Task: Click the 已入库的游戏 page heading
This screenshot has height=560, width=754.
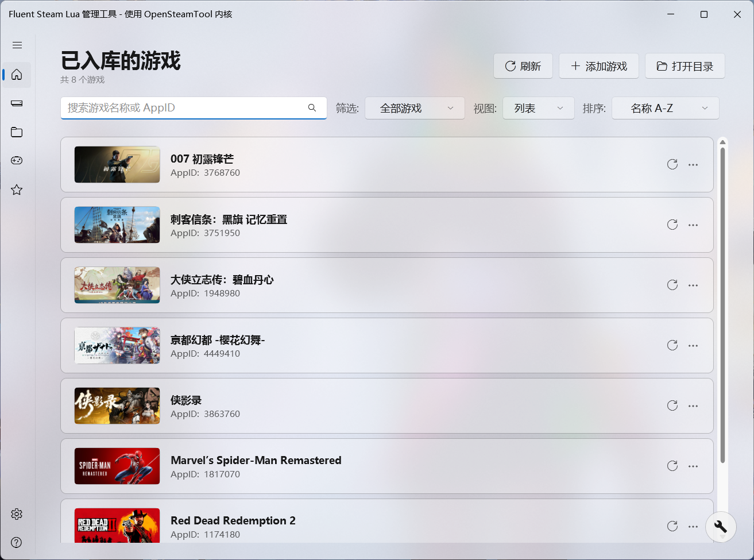Action: point(121,60)
